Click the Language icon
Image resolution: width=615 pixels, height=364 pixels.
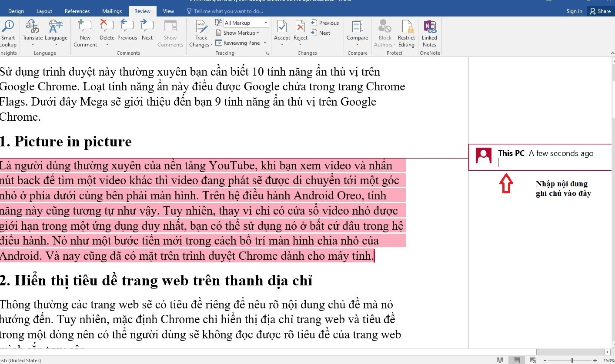(x=56, y=27)
